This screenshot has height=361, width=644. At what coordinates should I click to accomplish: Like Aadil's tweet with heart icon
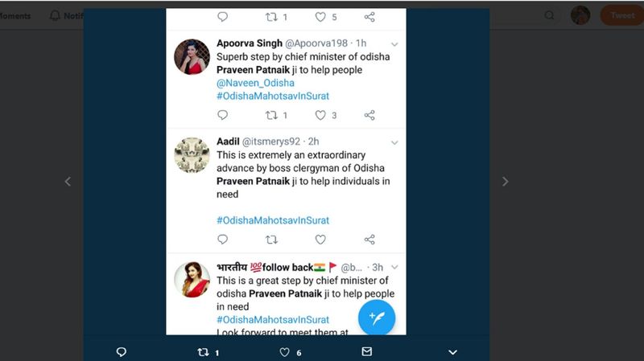pos(320,240)
